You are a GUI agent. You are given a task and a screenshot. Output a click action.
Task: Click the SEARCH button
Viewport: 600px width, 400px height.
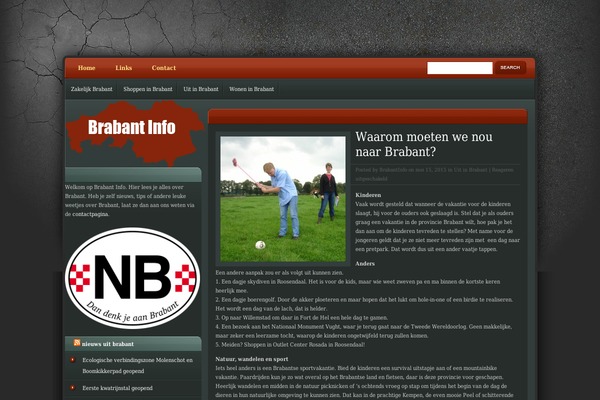click(x=510, y=68)
